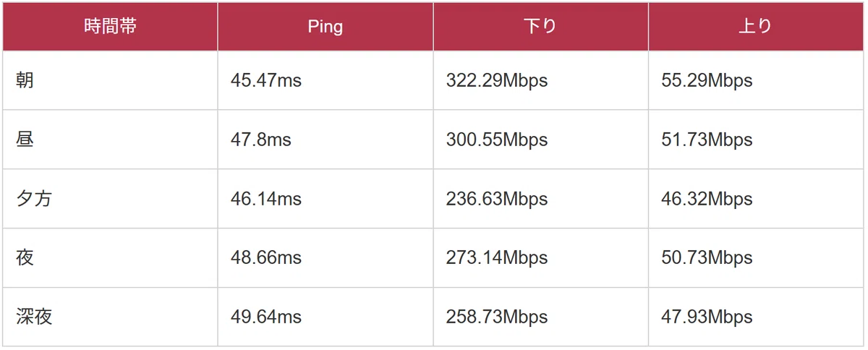Click the 深夜 row label
This screenshot has width=868, height=350.
click(34, 317)
